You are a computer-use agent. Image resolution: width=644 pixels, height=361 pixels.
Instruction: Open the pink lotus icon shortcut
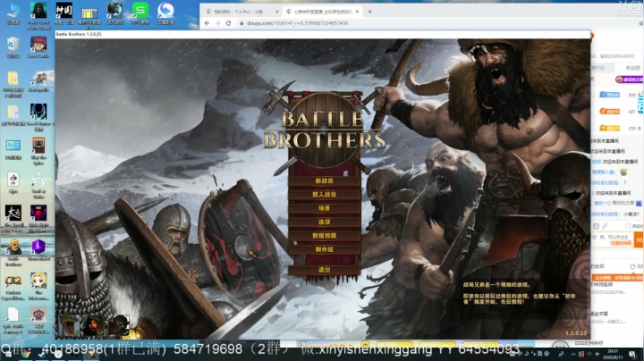(x=38, y=321)
